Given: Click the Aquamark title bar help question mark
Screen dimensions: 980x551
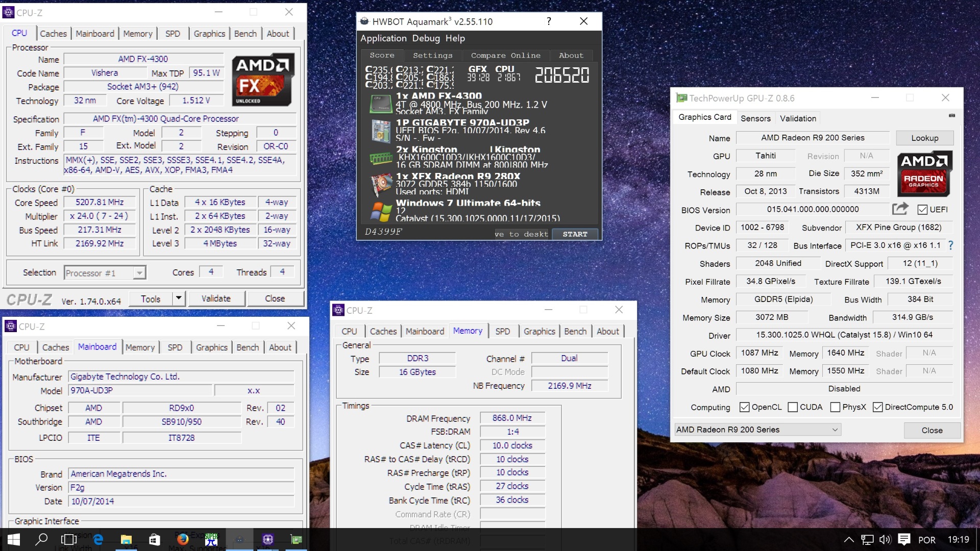Looking at the screenshot, I should tap(549, 21).
